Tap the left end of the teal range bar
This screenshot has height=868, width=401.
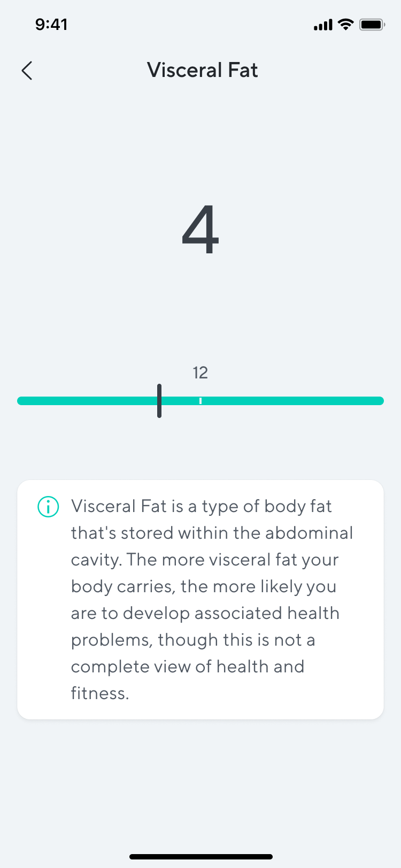click(x=24, y=401)
